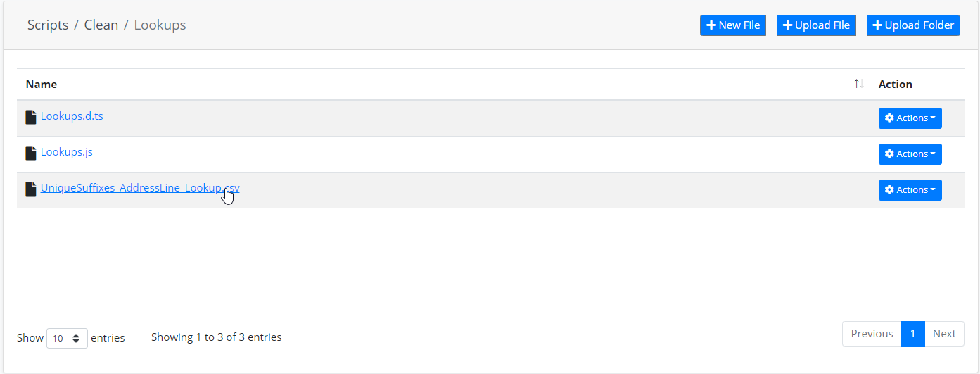Click the Upload File button
The image size is (980, 374).
coord(816,25)
